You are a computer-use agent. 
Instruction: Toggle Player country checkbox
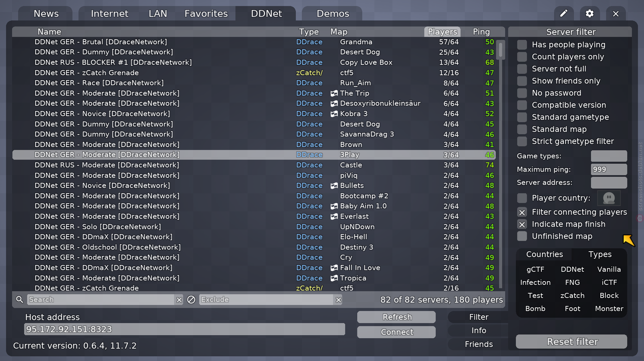[522, 198]
